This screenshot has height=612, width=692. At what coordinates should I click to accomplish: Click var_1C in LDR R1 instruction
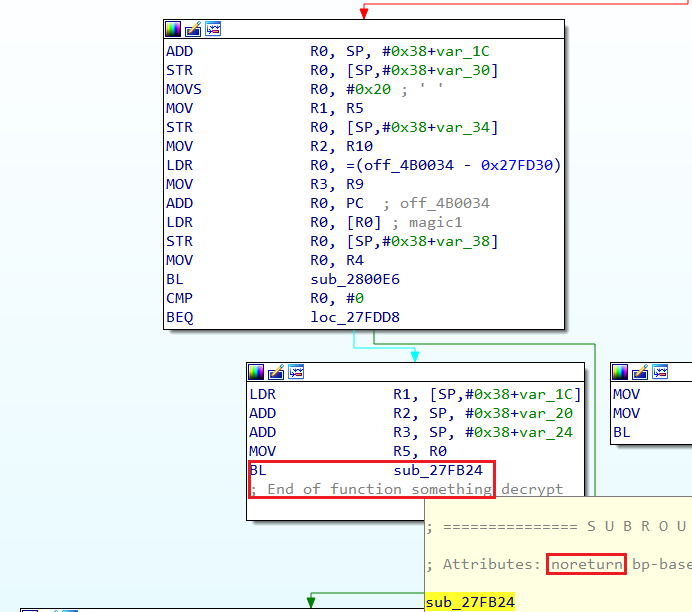coord(545,394)
